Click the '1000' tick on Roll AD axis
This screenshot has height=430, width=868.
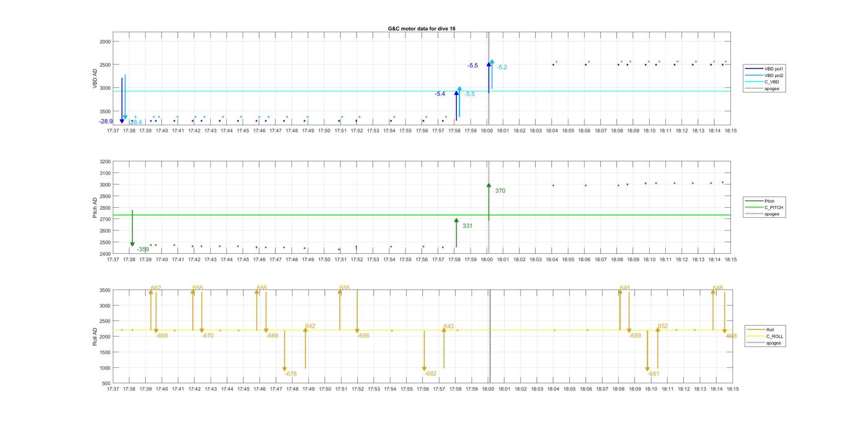pos(105,368)
